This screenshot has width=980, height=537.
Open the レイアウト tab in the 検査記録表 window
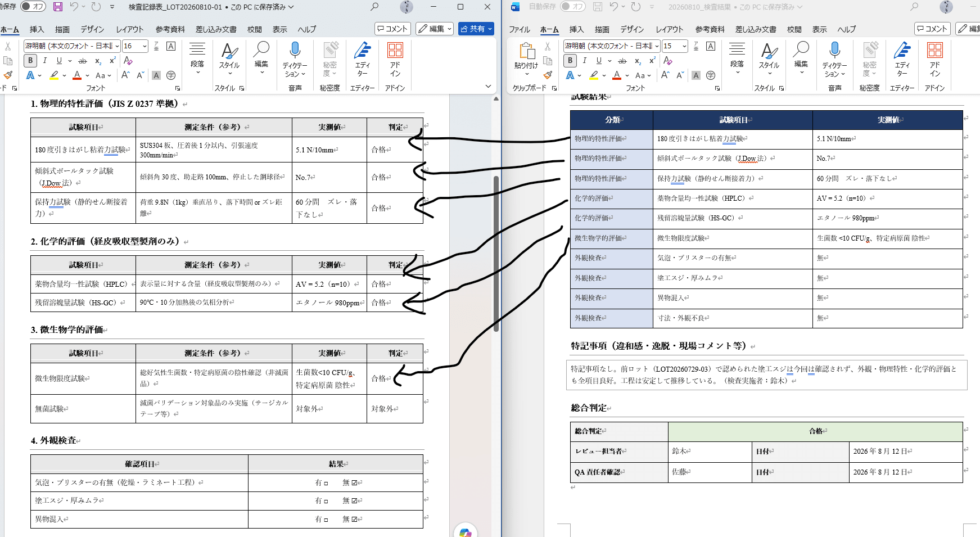[130, 29]
